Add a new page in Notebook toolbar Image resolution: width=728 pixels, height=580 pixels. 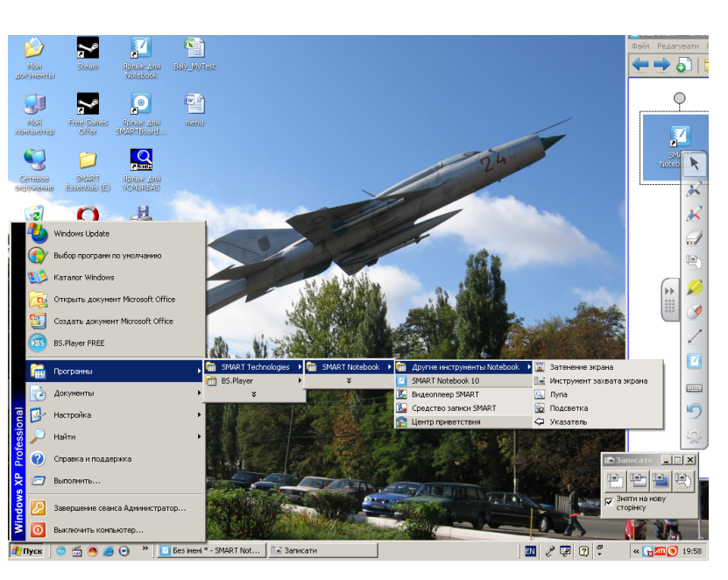coord(683,65)
